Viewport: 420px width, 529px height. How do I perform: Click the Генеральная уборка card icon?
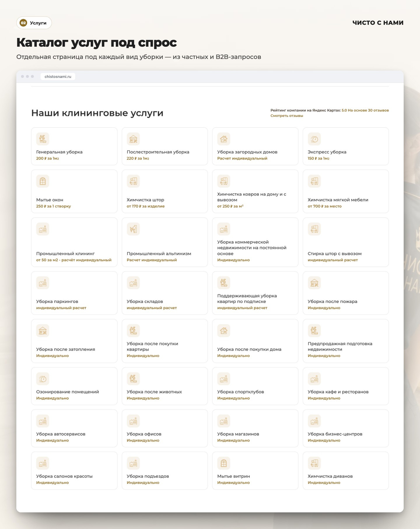pyautogui.click(x=43, y=139)
